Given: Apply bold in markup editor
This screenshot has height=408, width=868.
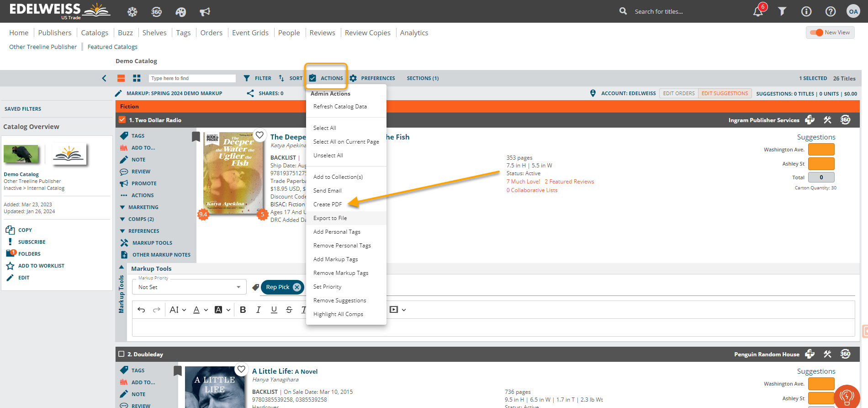Looking at the screenshot, I should (243, 310).
